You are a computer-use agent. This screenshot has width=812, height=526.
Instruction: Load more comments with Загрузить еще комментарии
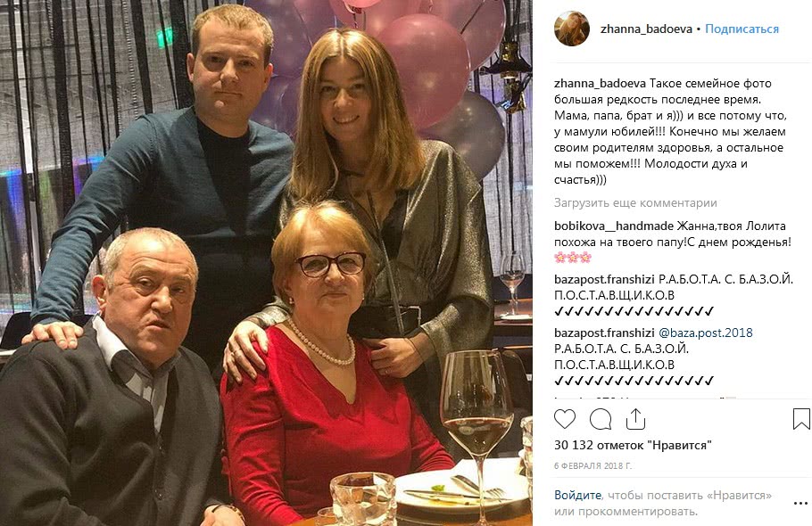click(635, 202)
